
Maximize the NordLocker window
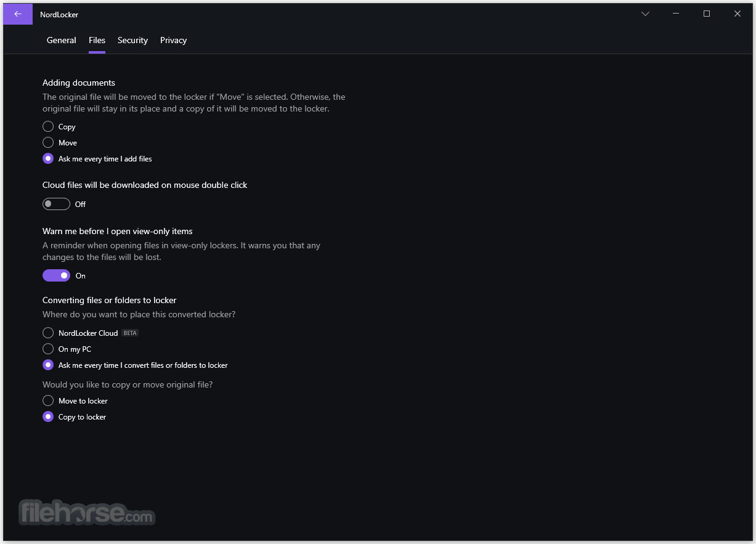click(707, 14)
